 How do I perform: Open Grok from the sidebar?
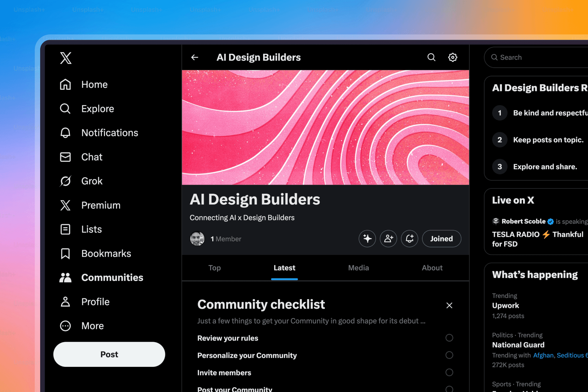coord(91,181)
